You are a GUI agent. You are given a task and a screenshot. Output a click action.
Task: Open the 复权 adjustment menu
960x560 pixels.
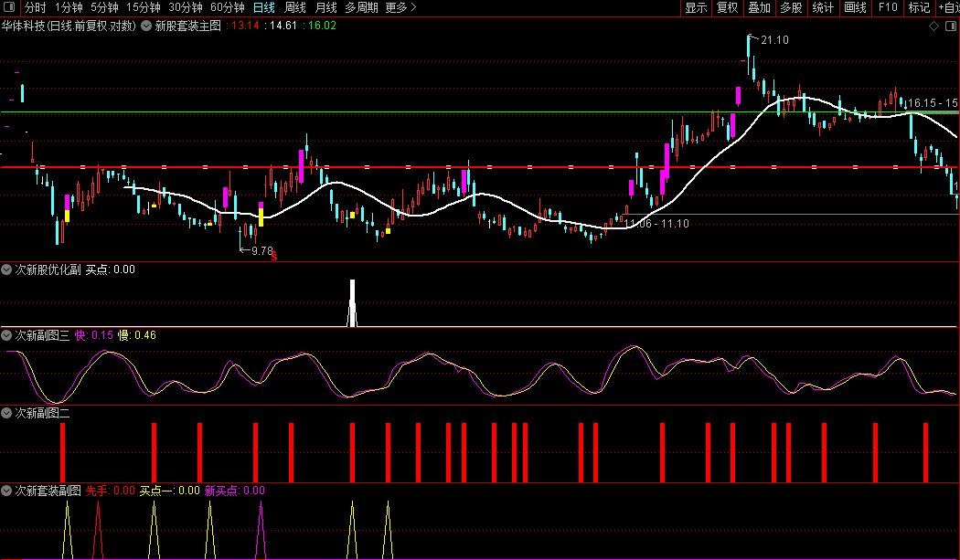click(728, 7)
